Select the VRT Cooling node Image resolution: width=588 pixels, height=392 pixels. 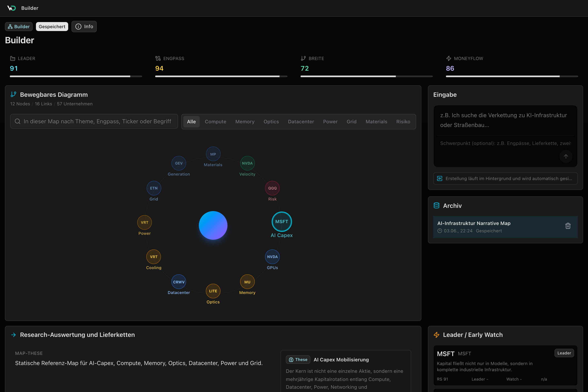click(154, 257)
